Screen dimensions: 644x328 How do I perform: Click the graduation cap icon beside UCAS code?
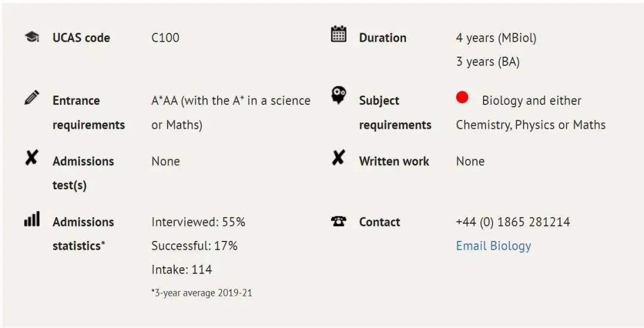pos(32,37)
